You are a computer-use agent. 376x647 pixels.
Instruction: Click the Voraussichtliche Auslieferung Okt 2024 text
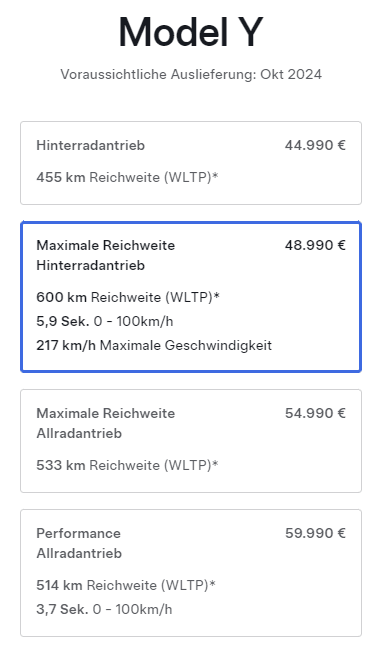(x=191, y=74)
